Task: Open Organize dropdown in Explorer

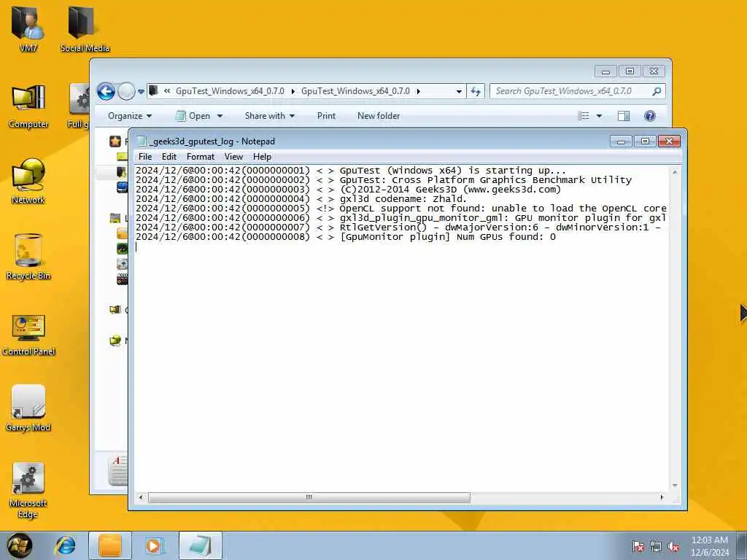Action: 130,116
